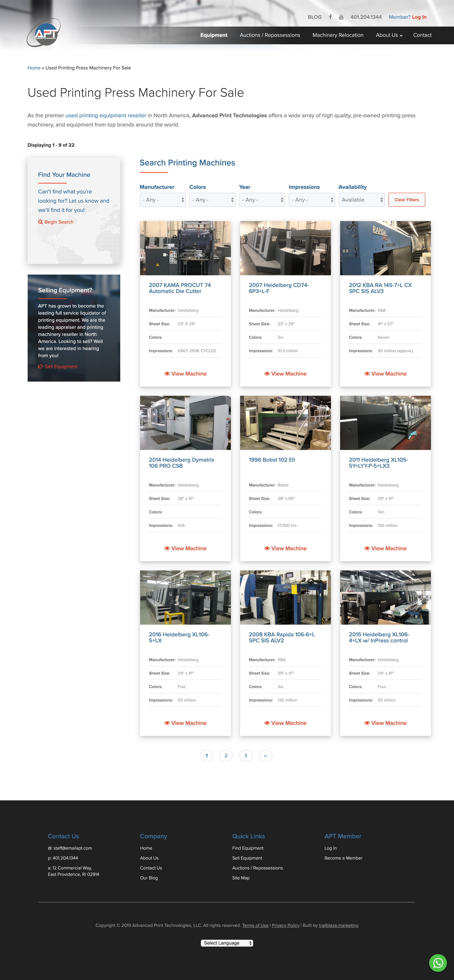Open the Colors dropdown filter

(212, 200)
